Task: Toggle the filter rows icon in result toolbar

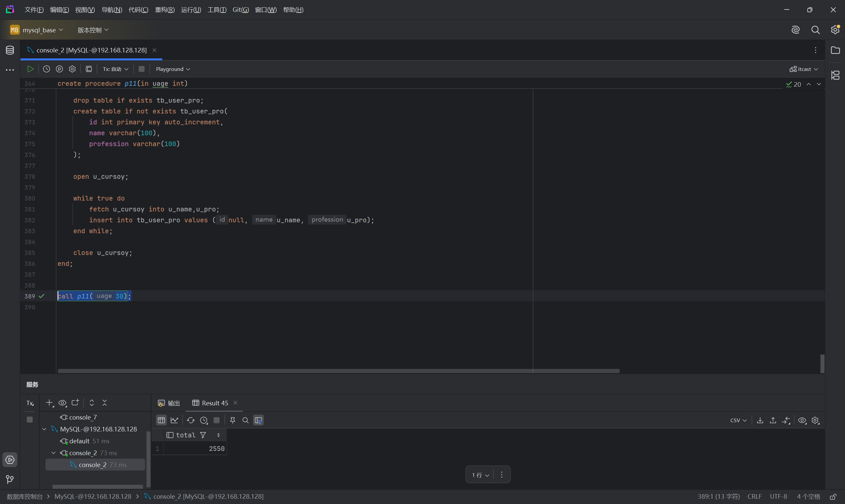Action: coord(258,420)
